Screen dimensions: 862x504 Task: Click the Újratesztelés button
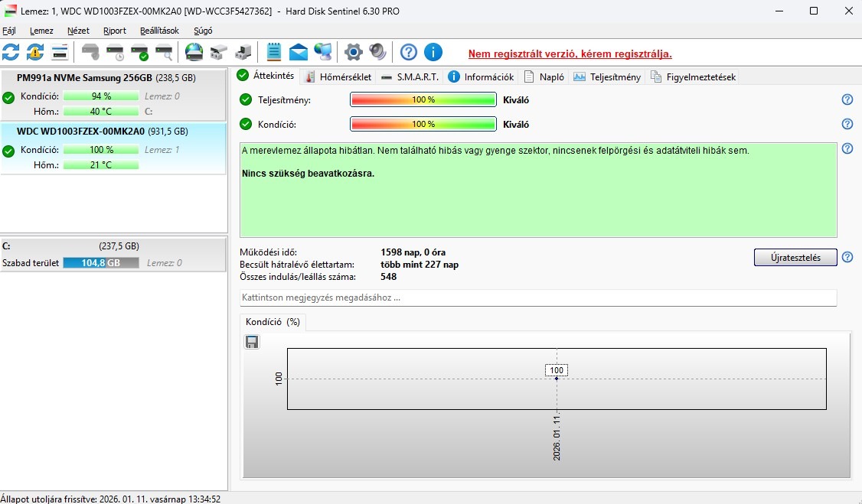[x=795, y=258]
